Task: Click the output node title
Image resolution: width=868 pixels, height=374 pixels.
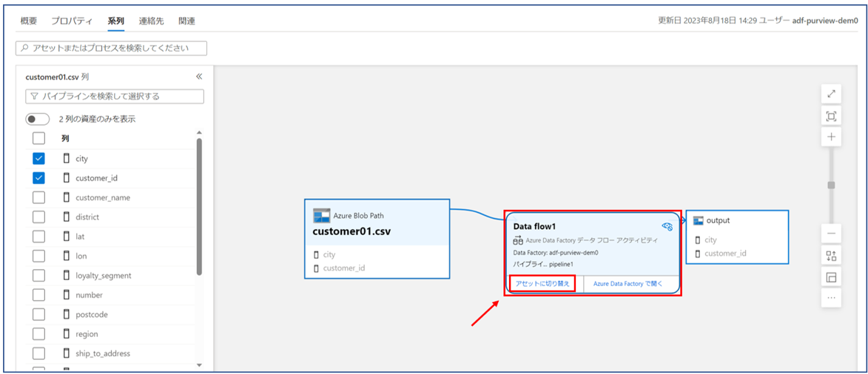Action: coord(719,220)
